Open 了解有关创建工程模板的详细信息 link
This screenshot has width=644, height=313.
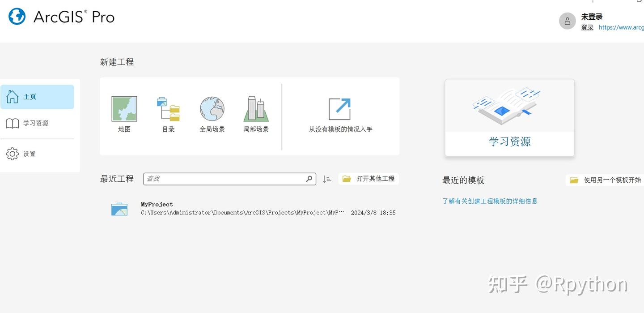point(490,201)
